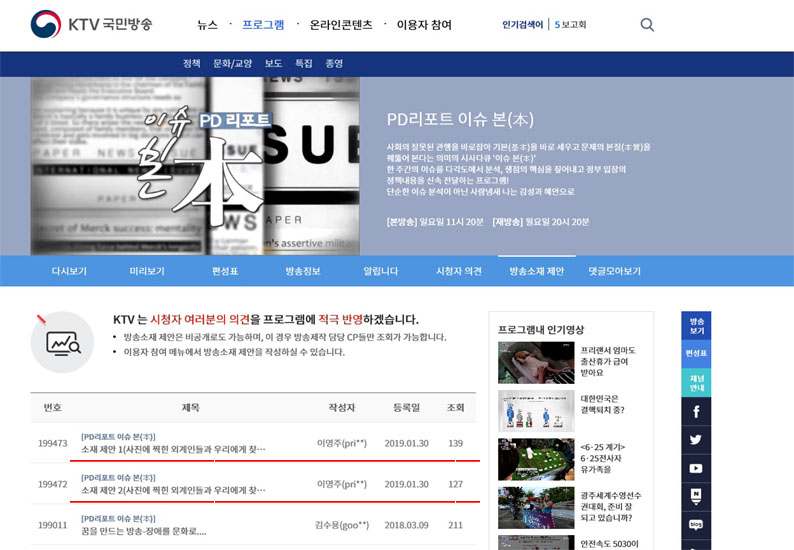Open post 199473 소재 제안 1

tap(173, 450)
